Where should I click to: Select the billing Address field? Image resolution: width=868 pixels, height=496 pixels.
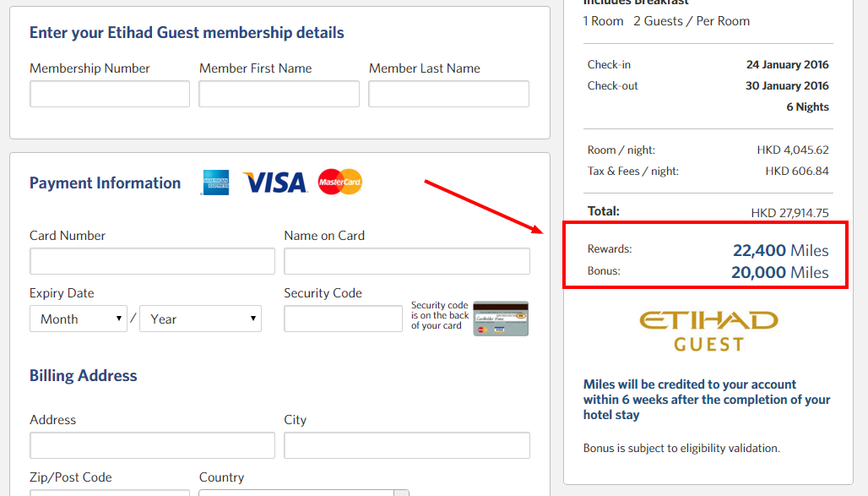tap(152, 445)
